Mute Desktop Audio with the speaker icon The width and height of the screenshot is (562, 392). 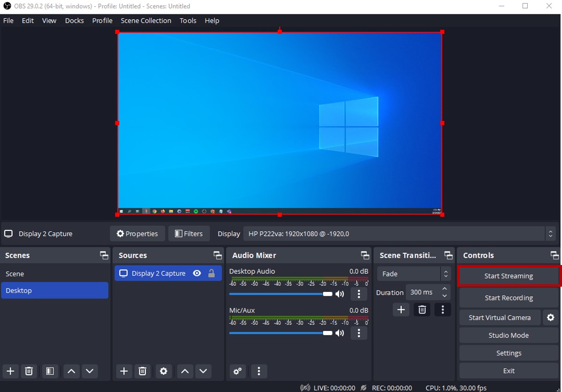click(340, 293)
